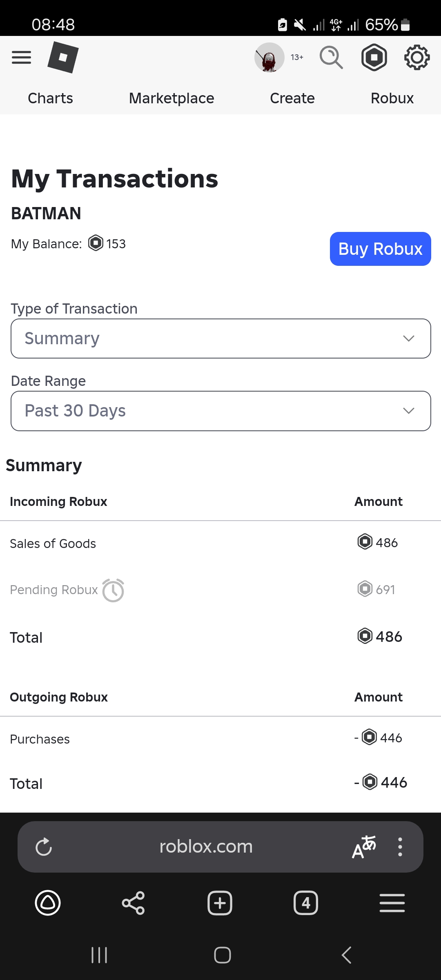441x980 pixels.
Task: Go to the Charts tab
Action: [x=50, y=98]
